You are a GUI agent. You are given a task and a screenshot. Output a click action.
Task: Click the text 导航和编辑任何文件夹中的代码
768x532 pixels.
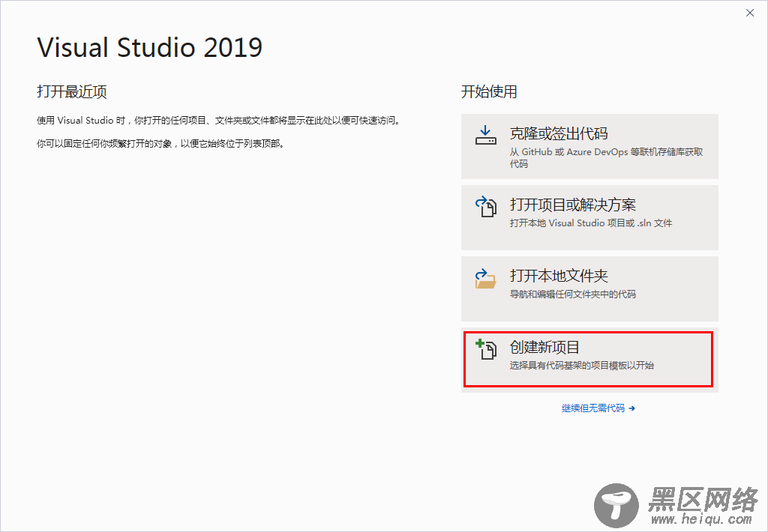(x=572, y=294)
